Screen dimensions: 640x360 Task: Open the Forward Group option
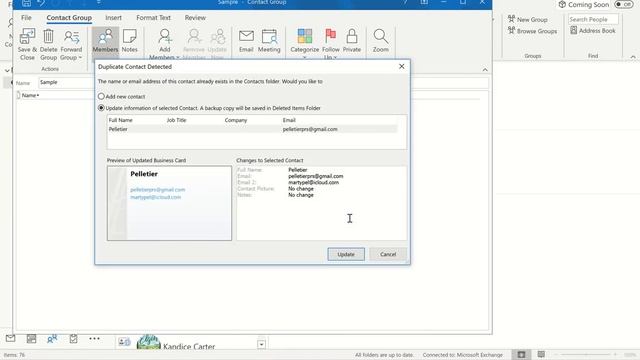pos(71,44)
